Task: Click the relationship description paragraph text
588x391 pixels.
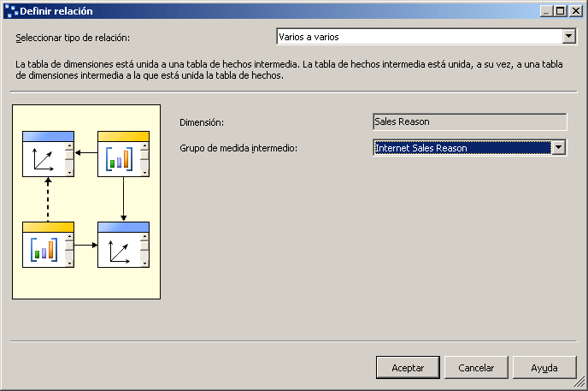Action: click(289, 70)
